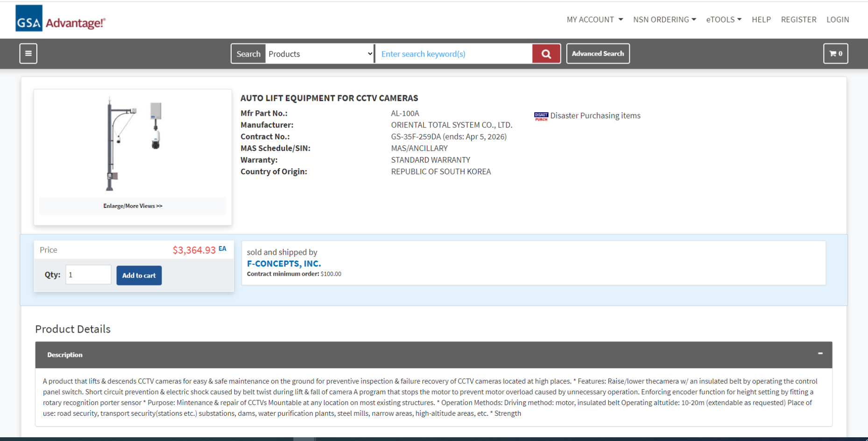This screenshot has width=868, height=441.
Task: Click REPUBLIC OF SOUTH KOREA origin value
Action: pos(441,171)
